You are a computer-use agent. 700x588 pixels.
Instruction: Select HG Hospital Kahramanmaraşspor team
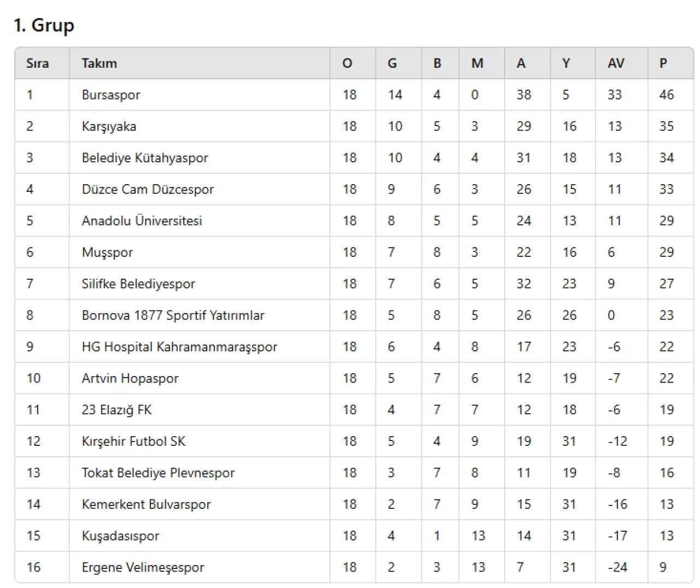(179, 347)
